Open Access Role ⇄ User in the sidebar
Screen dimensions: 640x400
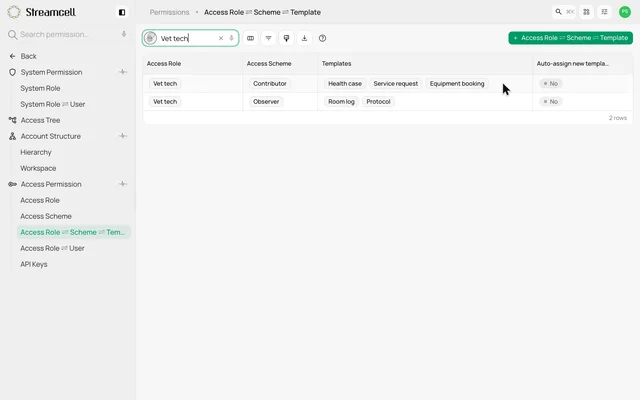click(52, 248)
